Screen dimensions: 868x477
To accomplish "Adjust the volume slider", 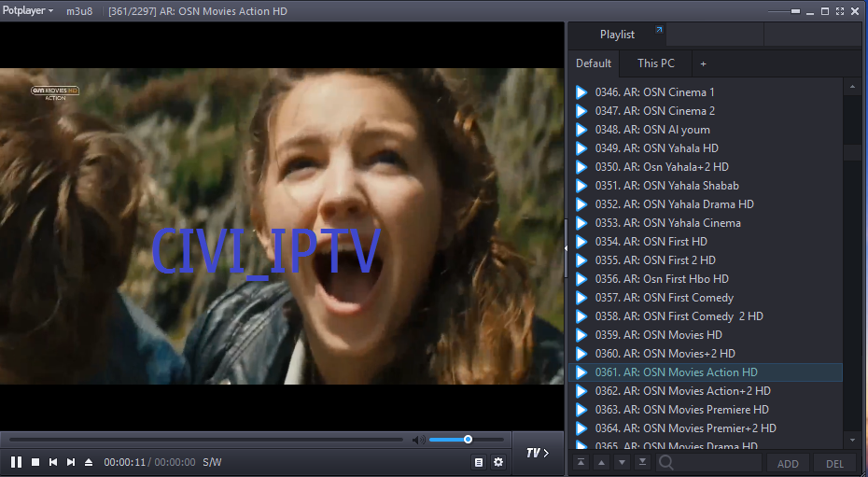I will pyautogui.click(x=466, y=440).
